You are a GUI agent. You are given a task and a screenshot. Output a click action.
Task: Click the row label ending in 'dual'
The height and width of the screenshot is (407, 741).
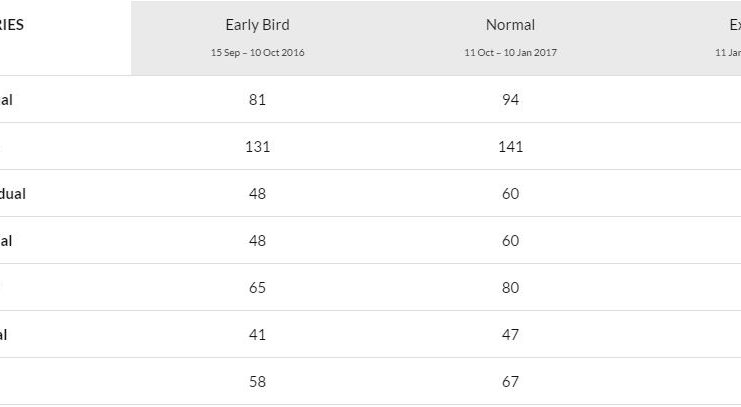(x=13, y=194)
